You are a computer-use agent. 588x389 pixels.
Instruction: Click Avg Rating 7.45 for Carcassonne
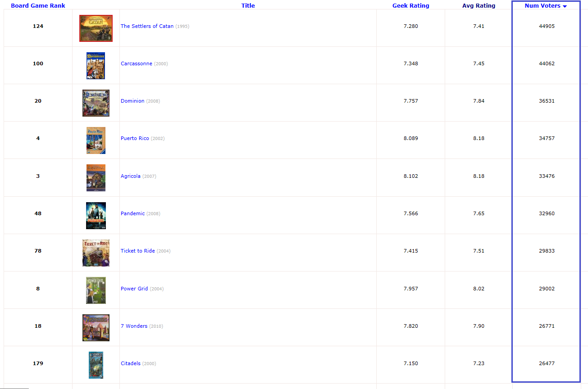479,63
